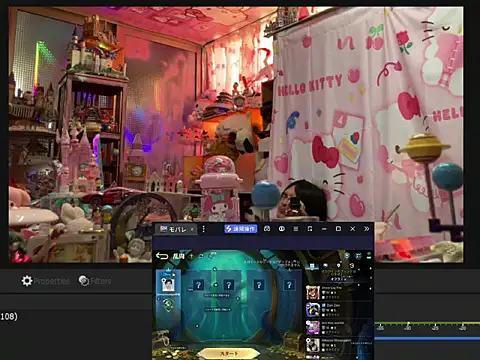This screenshot has height=360, width=480.
Task: Click the green emblem badge under the avatar
Action: (x=168, y=305)
